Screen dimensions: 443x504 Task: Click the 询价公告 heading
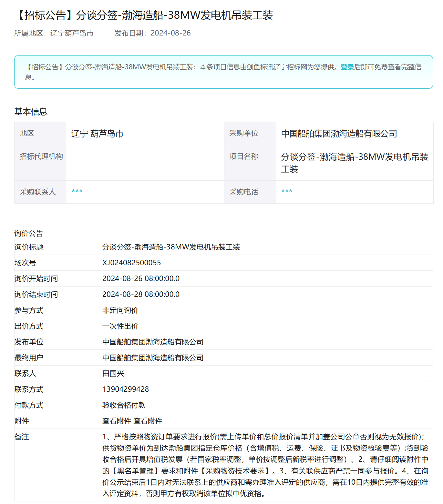click(29, 233)
